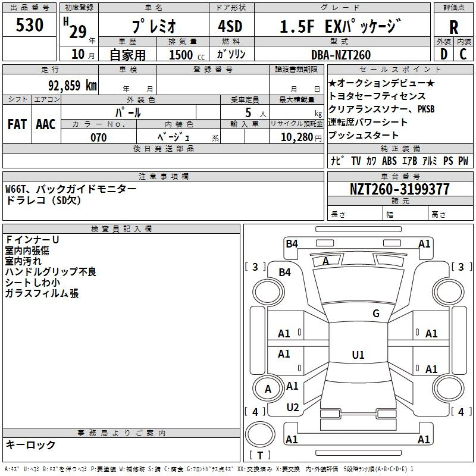
Task: Select the car name プレミオ
Action: pyautogui.click(x=154, y=26)
